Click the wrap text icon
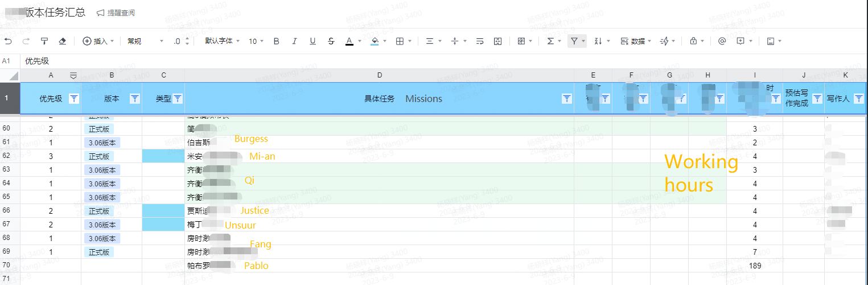The image size is (868, 285). (x=479, y=41)
